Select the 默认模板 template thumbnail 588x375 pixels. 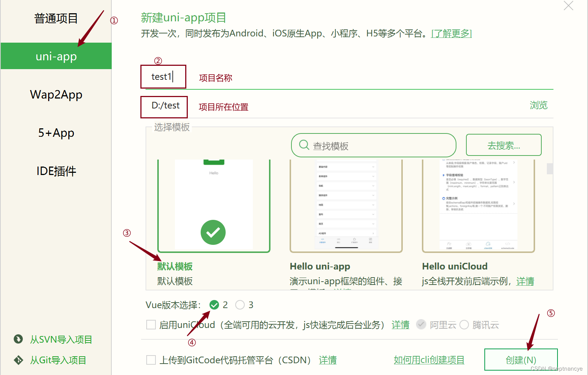point(214,206)
